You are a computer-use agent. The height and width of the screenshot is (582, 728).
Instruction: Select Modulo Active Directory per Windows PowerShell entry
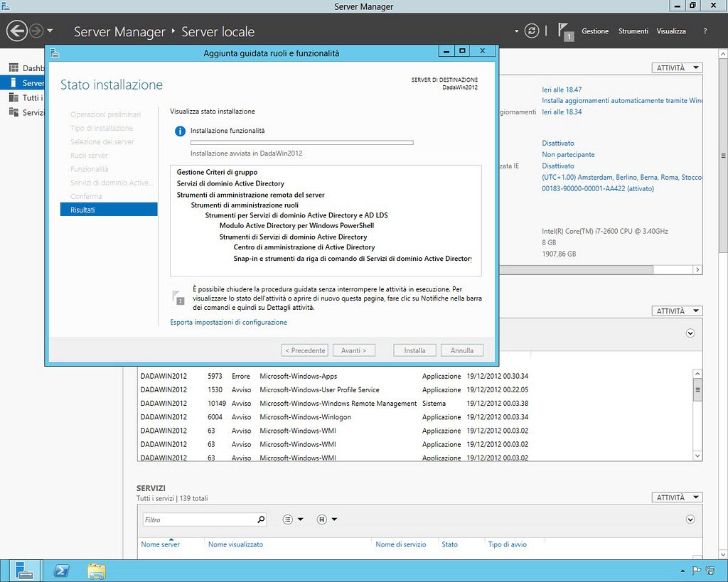click(296, 225)
